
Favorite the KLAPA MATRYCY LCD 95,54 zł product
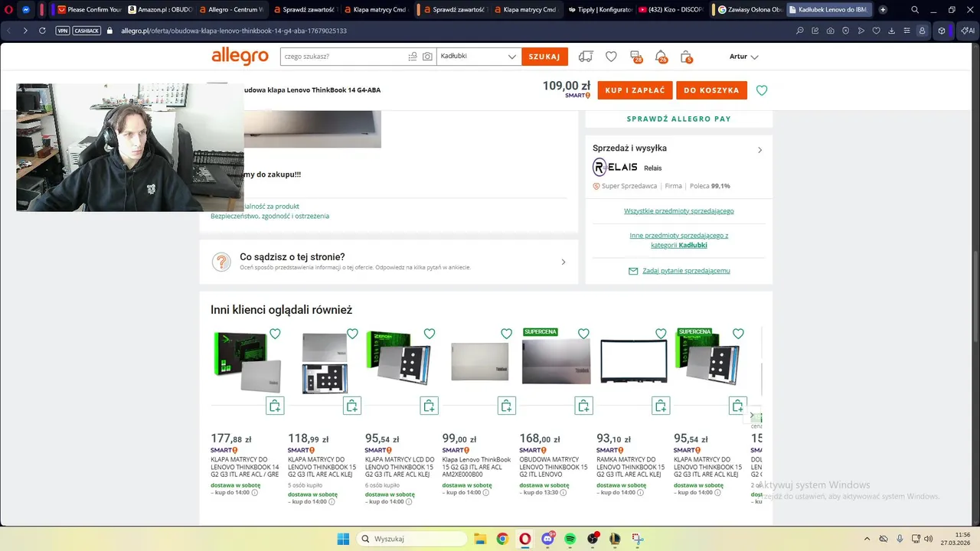430,334
